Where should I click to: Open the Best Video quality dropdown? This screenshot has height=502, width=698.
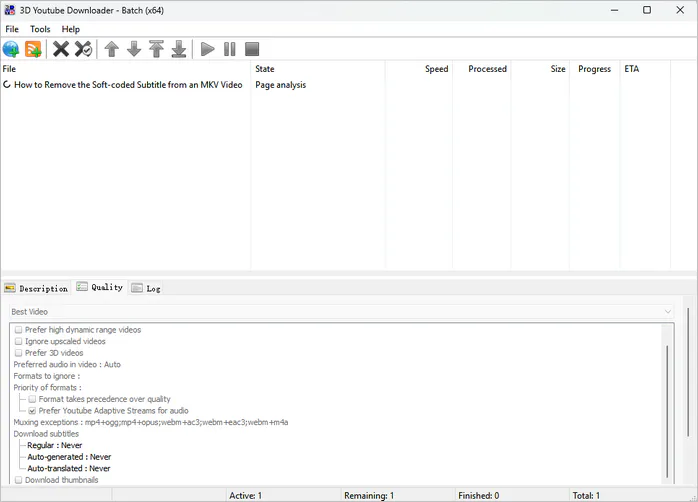pyautogui.click(x=341, y=312)
